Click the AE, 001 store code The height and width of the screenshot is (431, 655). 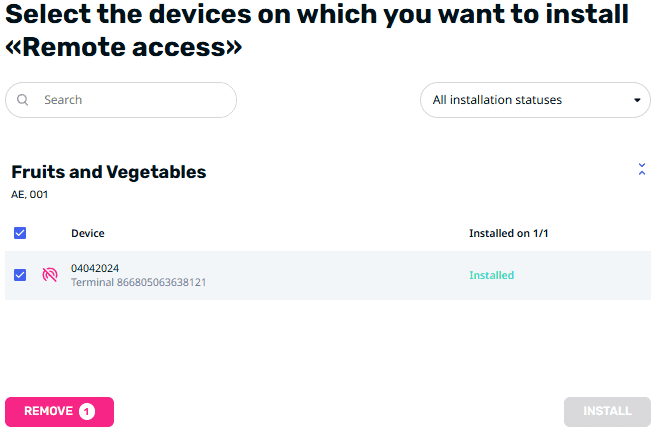(29, 195)
